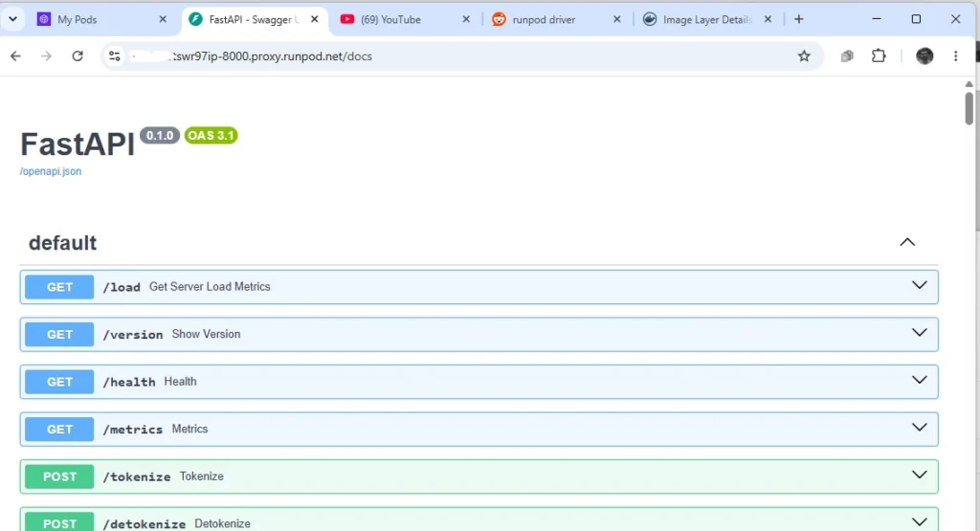The width and height of the screenshot is (980, 531).
Task: Click the /version endpoint path
Action: 132,335
